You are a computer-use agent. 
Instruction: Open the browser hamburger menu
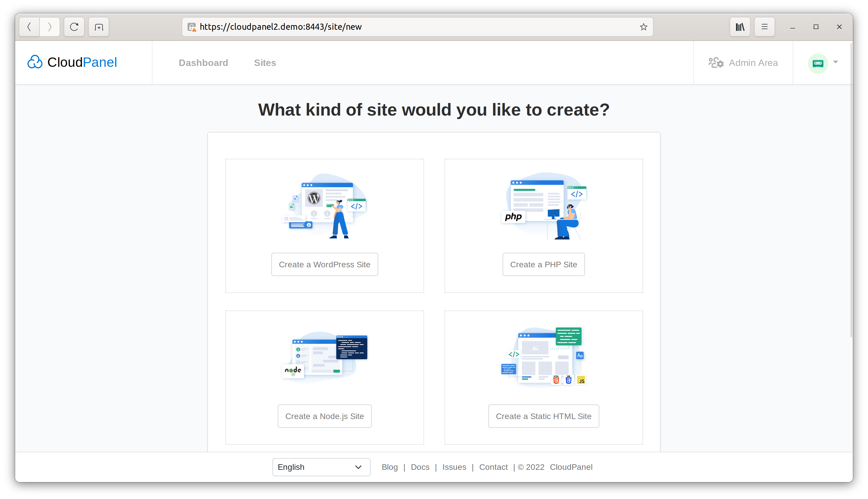coord(764,27)
